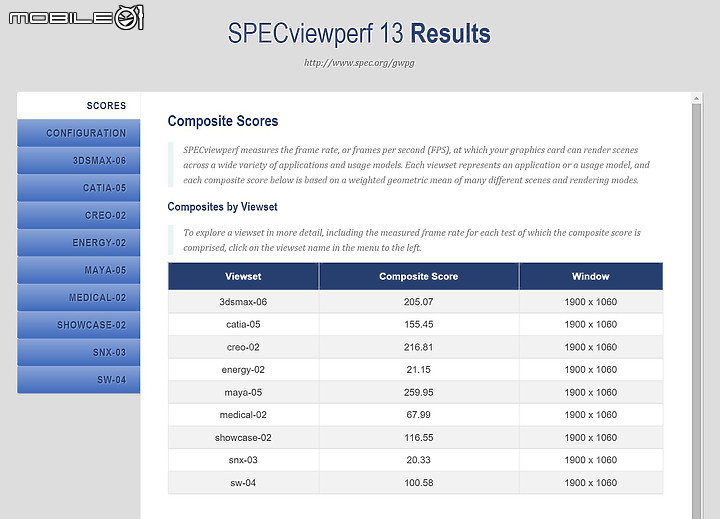Select the showcase-02 table cell

click(x=243, y=438)
